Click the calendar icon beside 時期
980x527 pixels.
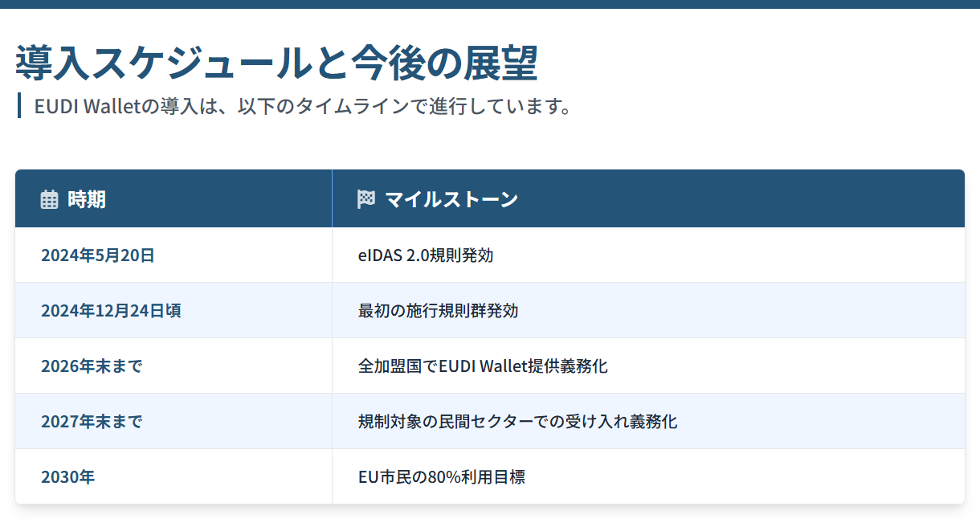pyautogui.click(x=49, y=199)
